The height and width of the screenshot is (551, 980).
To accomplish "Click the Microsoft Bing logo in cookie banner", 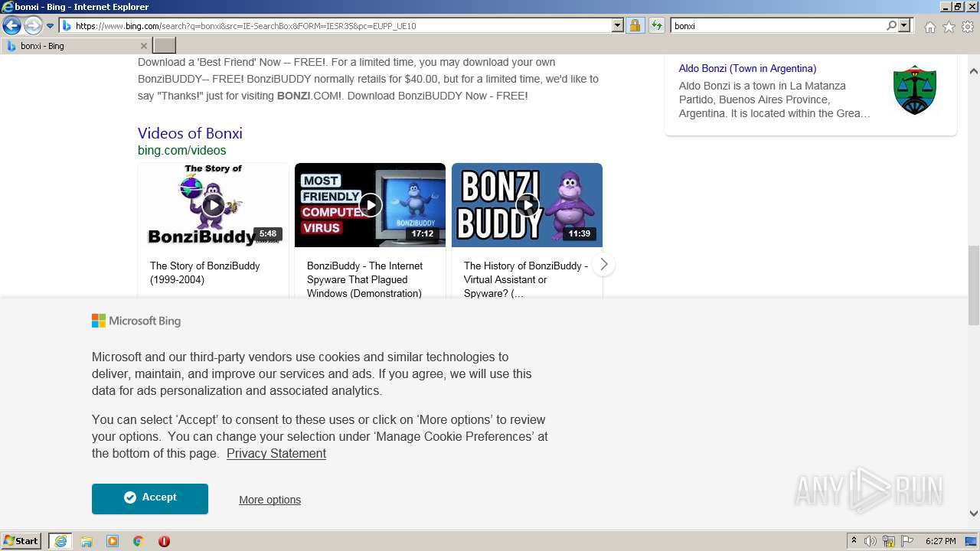I will pos(136,321).
